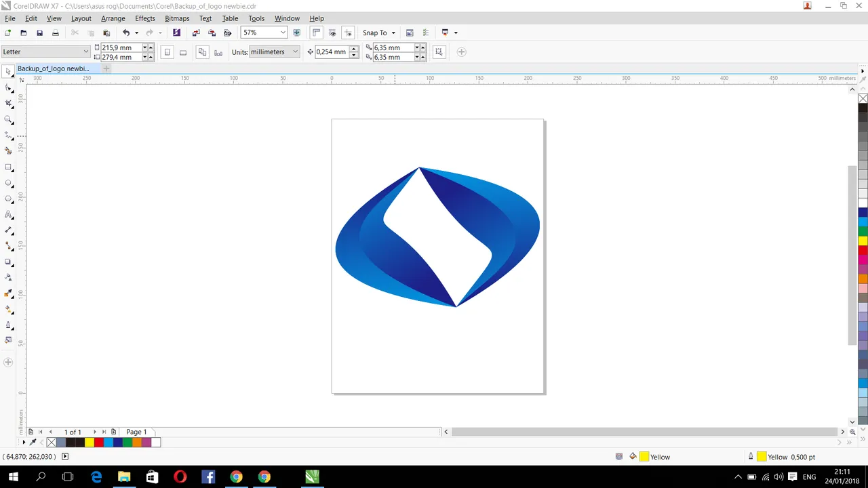Open the File menu

point(10,18)
